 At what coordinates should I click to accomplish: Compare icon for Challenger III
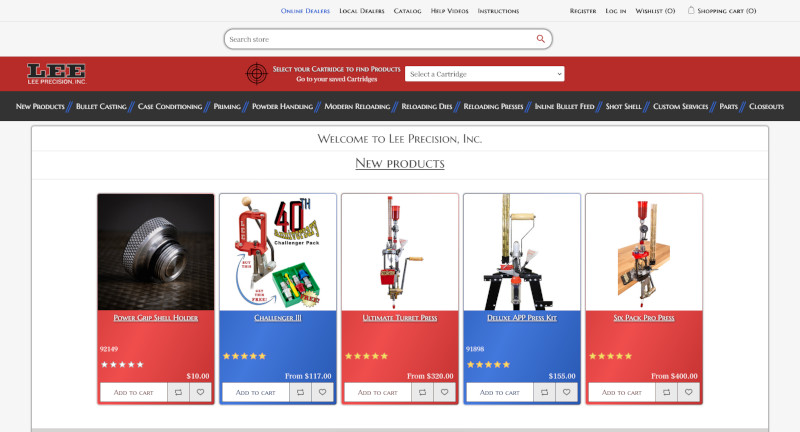click(x=301, y=392)
